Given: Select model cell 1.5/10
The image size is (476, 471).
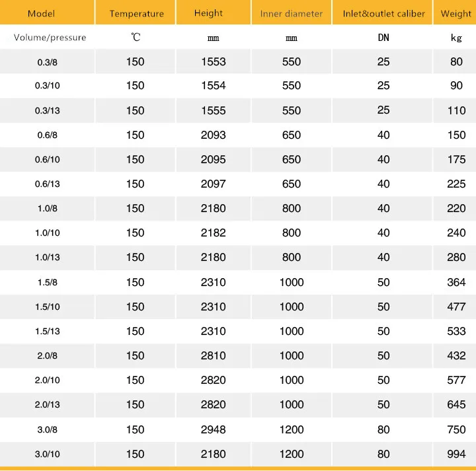Looking at the screenshot, I should (48, 307).
